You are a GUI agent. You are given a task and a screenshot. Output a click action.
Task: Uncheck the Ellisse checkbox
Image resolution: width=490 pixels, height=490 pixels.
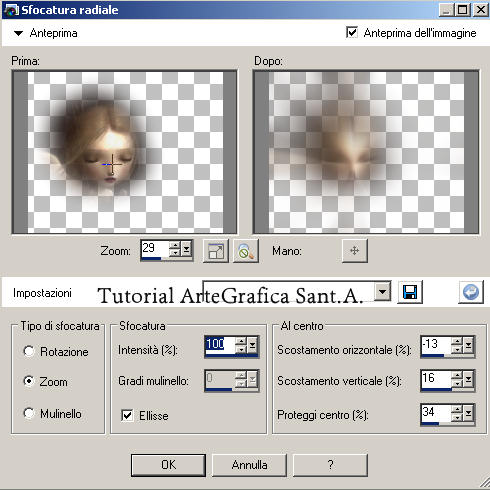point(127,415)
